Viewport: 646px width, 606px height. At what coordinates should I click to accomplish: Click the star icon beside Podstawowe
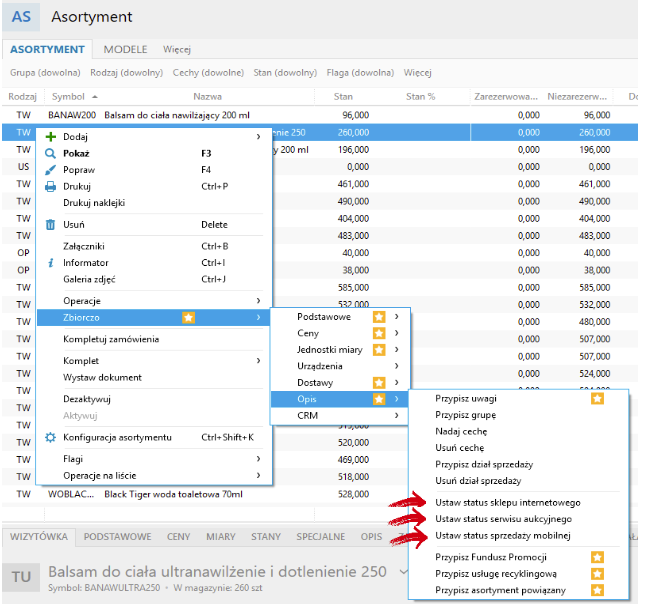pos(379,317)
